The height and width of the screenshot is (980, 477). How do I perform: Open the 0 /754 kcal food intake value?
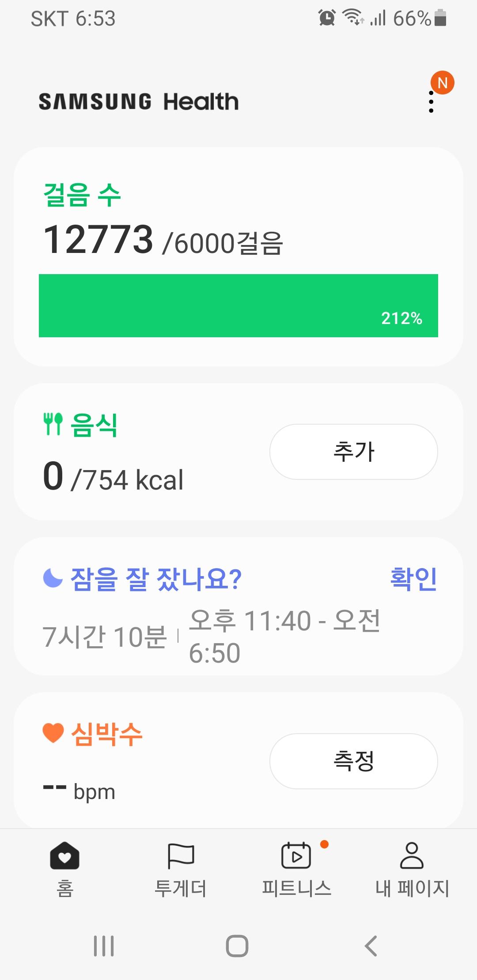113,477
